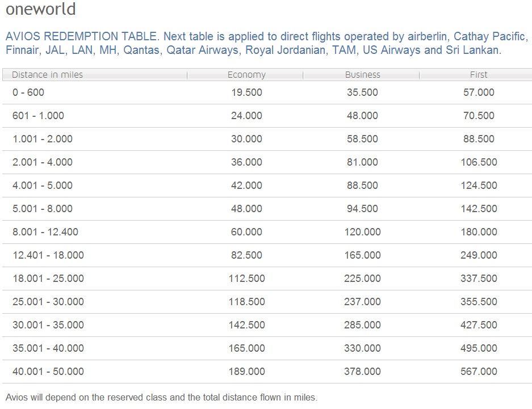Click the 19.500 Economy value

(246, 92)
